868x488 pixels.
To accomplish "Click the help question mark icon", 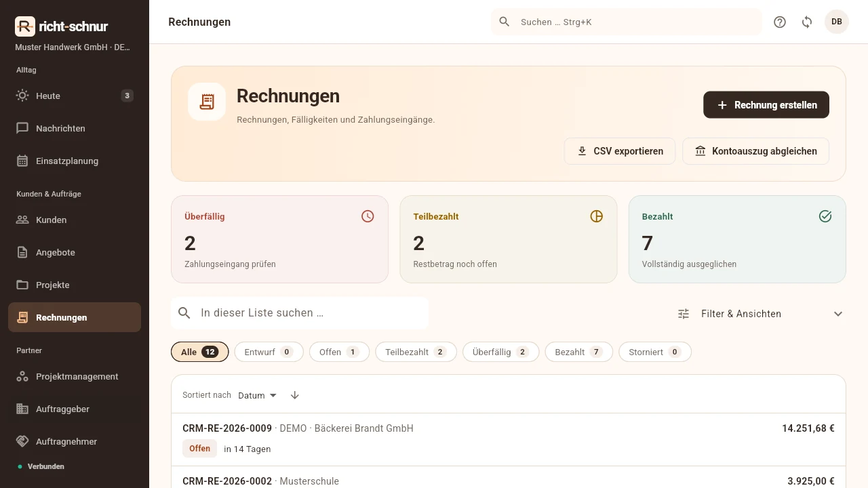I will pos(780,22).
